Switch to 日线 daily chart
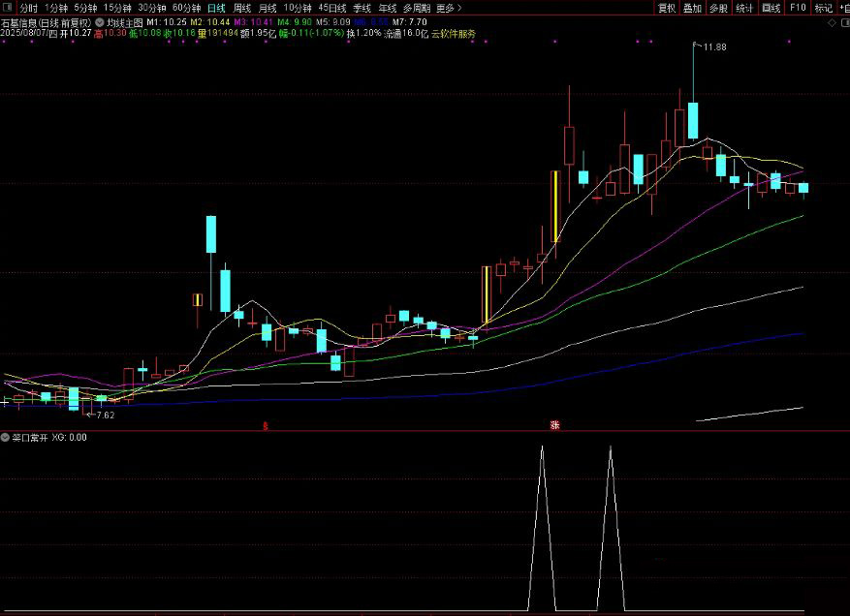 pyautogui.click(x=215, y=8)
